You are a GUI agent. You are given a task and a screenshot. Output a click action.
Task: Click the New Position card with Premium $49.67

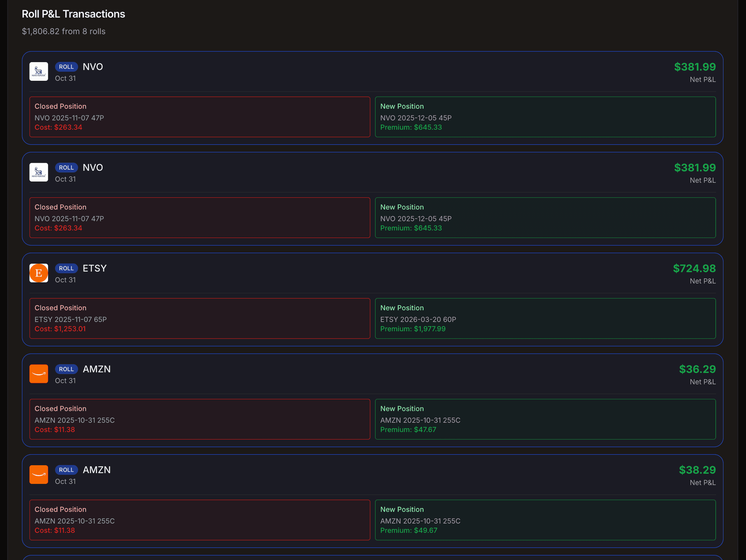pos(546,520)
